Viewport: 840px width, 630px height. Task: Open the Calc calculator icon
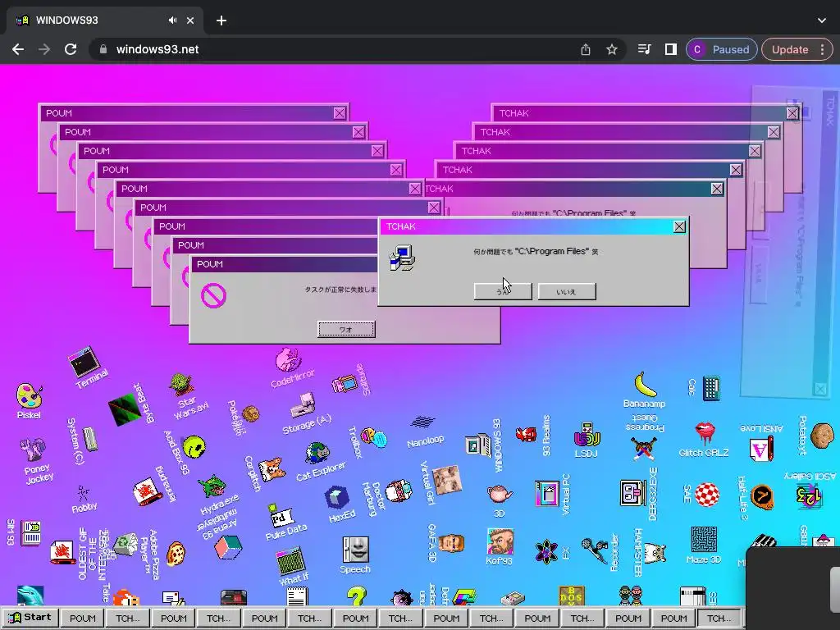tap(711, 388)
